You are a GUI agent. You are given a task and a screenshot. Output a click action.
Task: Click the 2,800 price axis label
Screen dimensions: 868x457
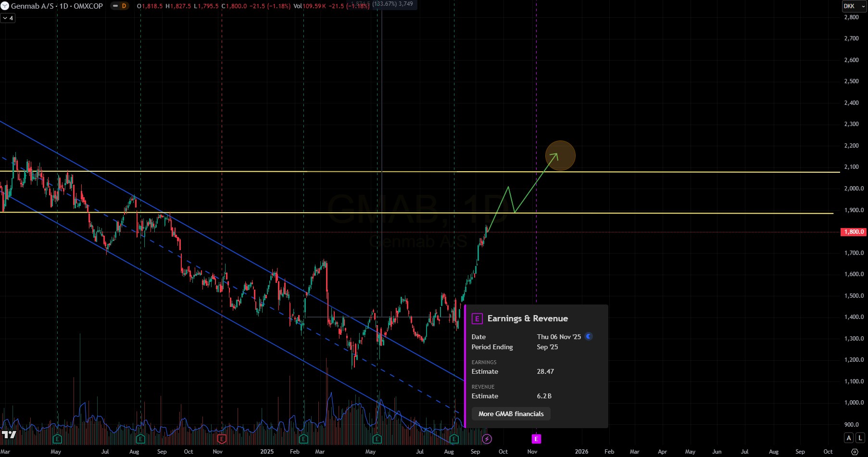[x=852, y=17]
